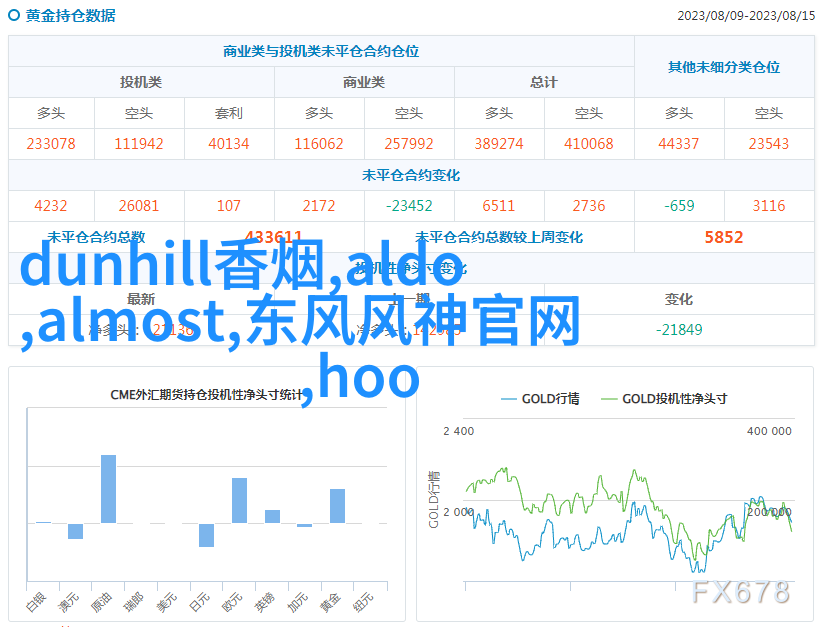Viewport: 820px width, 627px height.
Task: Click the 未平仓合约总数较上周变化 label
Action: [499, 237]
